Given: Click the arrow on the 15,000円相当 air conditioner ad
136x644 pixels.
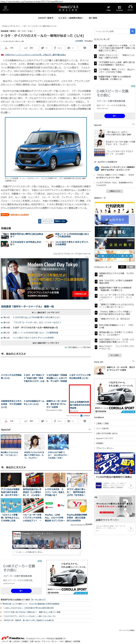Looking at the screenshot, I should [x=130, y=485].
